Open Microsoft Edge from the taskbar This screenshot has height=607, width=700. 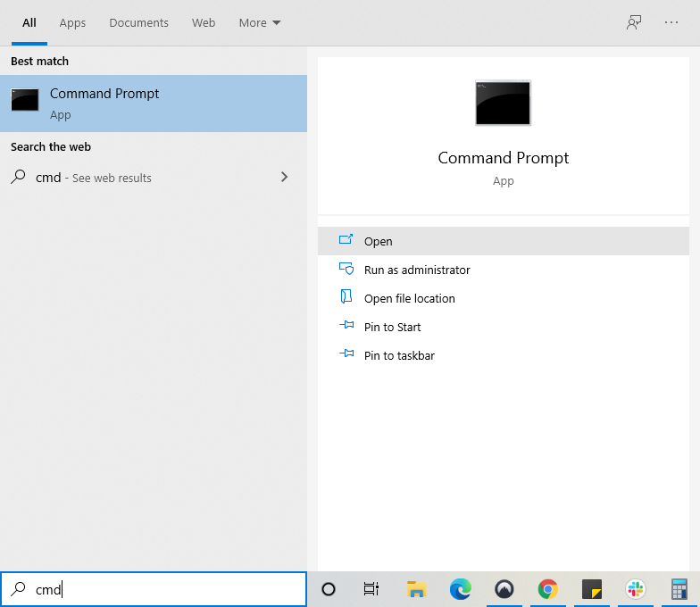[x=460, y=589]
